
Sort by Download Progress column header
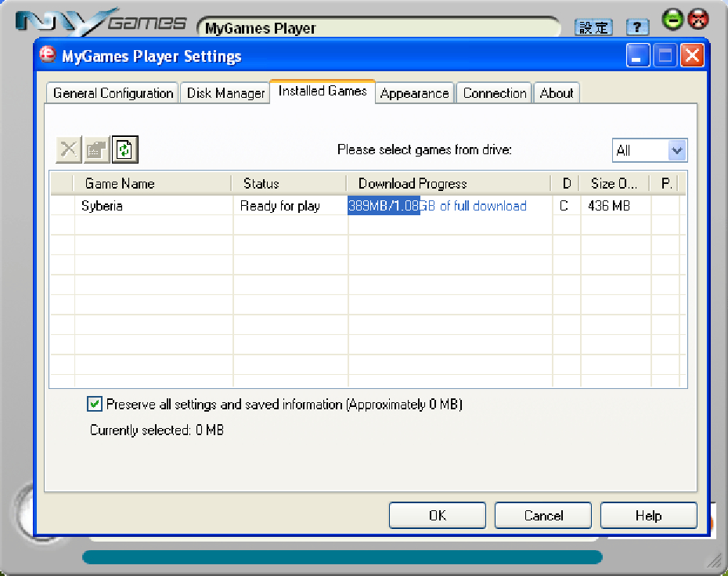pos(449,183)
